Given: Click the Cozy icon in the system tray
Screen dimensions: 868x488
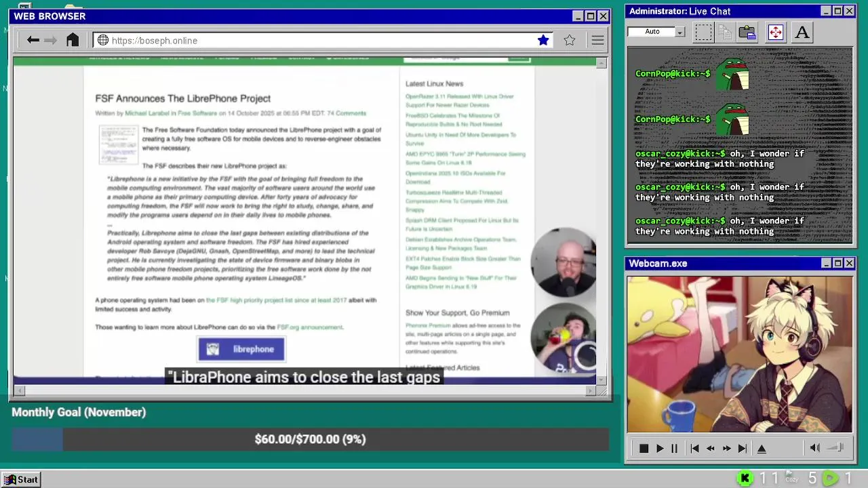Looking at the screenshot, I should click(791, 478).
